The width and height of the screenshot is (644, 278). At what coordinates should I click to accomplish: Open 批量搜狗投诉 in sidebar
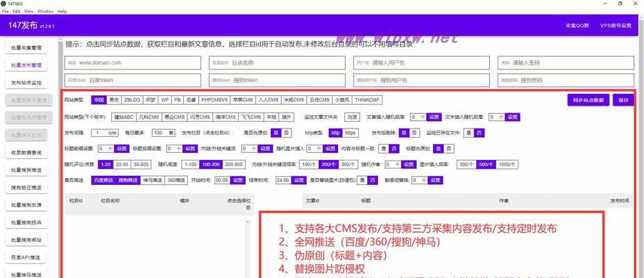click(26, 222)
